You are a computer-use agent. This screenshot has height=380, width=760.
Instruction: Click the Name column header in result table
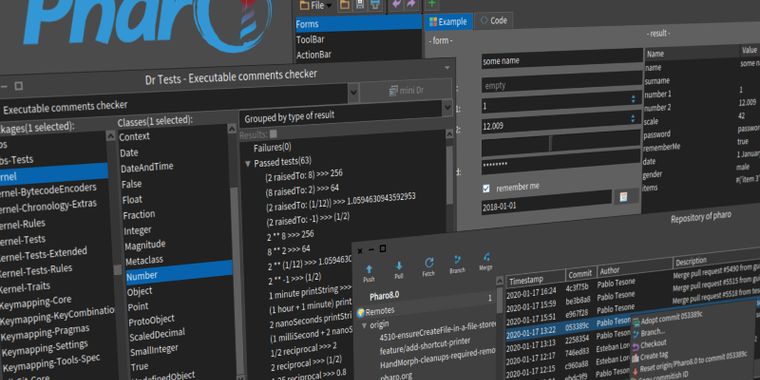[x=690, y=53]
